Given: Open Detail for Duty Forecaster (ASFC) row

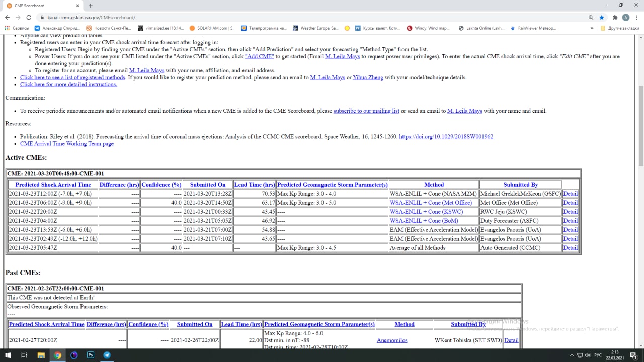Looking at the screenshot, I should point(570,221).
